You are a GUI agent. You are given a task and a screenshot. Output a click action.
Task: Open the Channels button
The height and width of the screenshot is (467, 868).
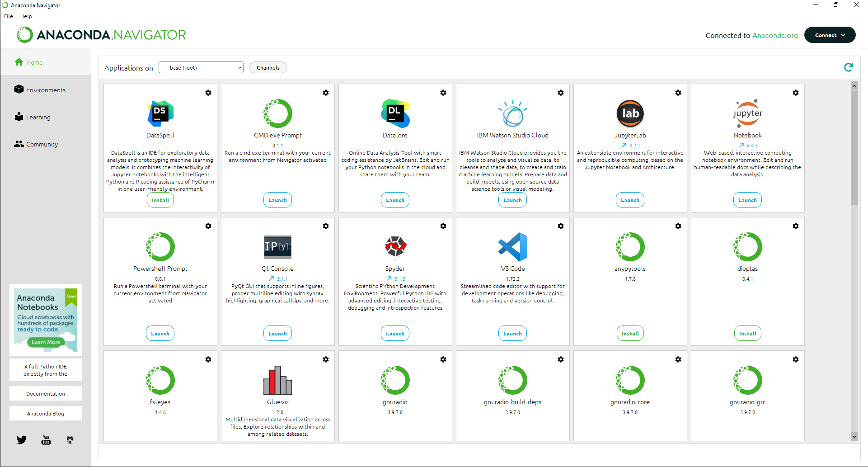click(x=268, y=67)
